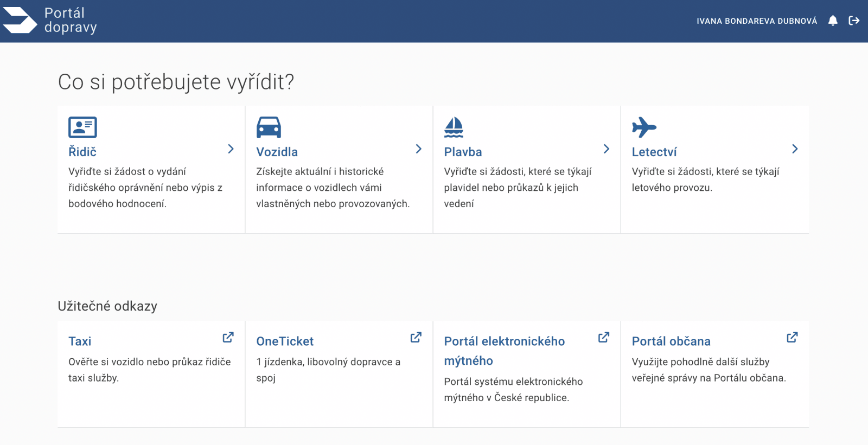Click external link icon next to Taxi
Screen dimensions: 868x445
[228, 337]
